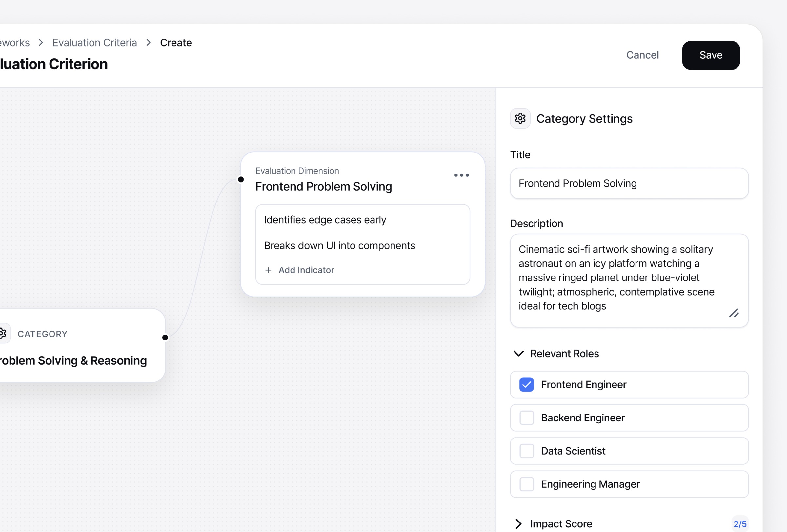The height and width of the screenshot is (532, 787).
Task: Click the breadcrumb chevron after Evaluation Criteria
Action: [x=148, y=43]
